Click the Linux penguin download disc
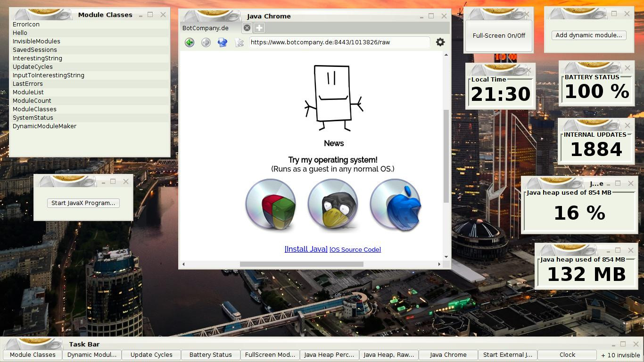 pyautogui.click(x=333, y=205)
